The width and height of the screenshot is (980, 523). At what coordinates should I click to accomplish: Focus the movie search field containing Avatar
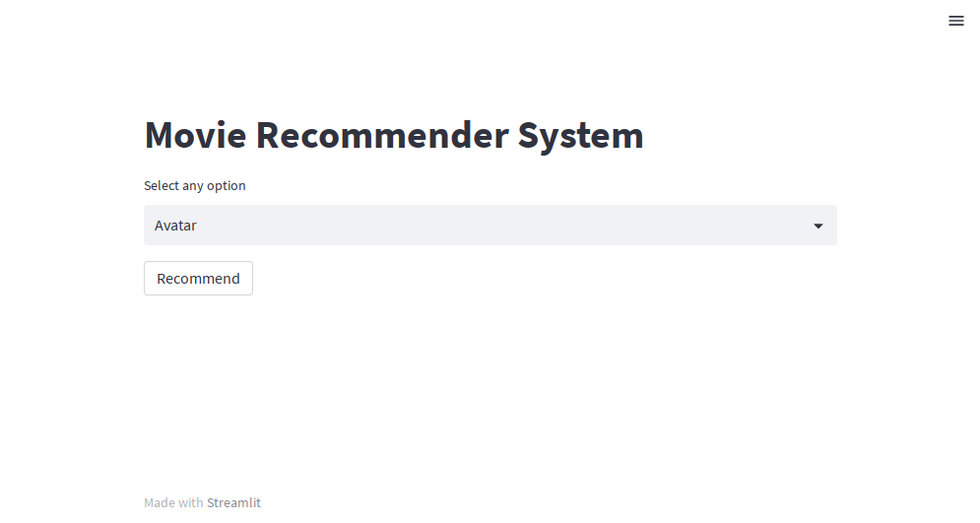tap(490, 225)
